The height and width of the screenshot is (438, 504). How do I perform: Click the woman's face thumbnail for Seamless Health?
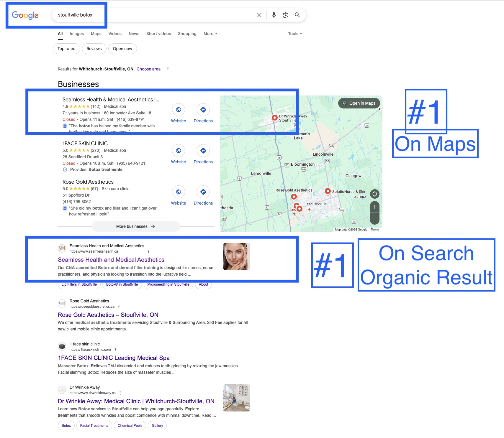coord(237,256)
